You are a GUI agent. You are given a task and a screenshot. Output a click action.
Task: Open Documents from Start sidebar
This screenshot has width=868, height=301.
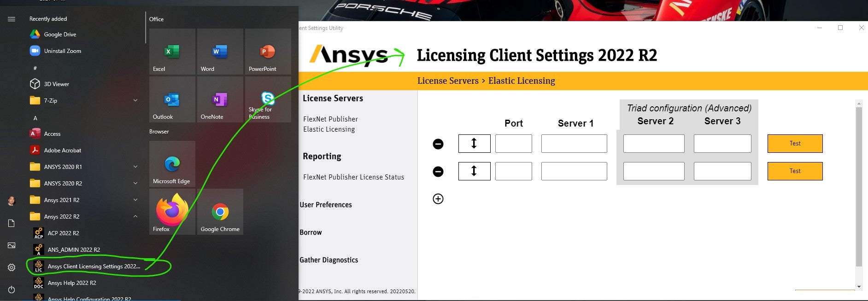[x=12, y=223]
